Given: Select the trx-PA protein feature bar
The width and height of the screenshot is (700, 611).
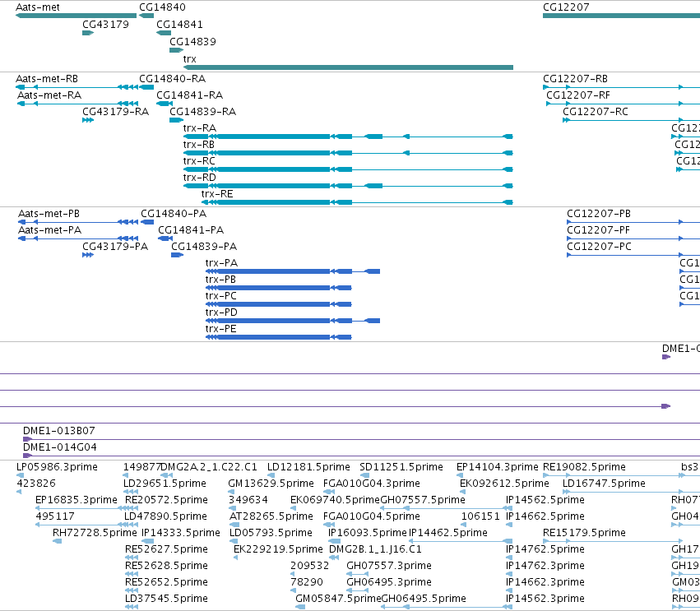Looking at the screenshot, I should point(293,271).
